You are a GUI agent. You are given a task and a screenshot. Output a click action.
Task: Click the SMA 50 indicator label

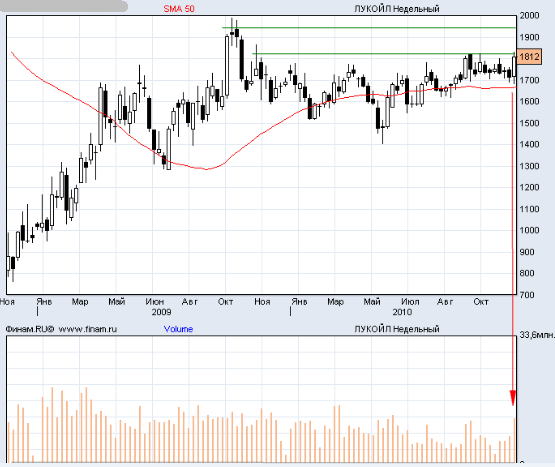coord(179,8)
